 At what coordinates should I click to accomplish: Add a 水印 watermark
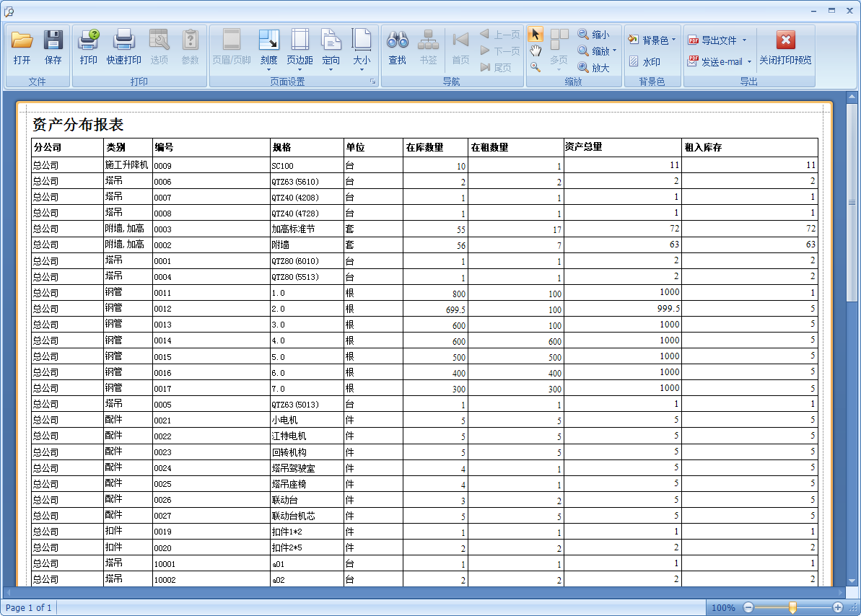click(644, 62)
